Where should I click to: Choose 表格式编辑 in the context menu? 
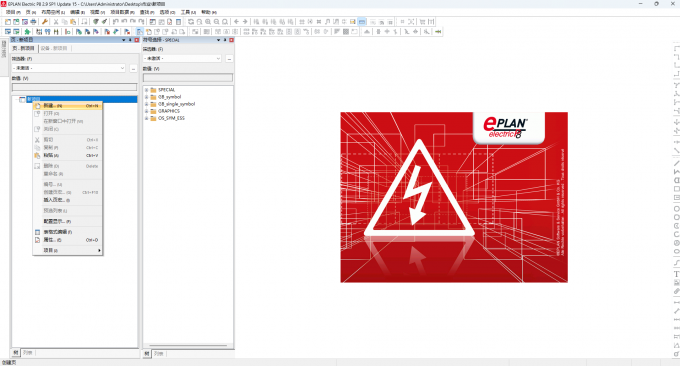click(68, 232)
